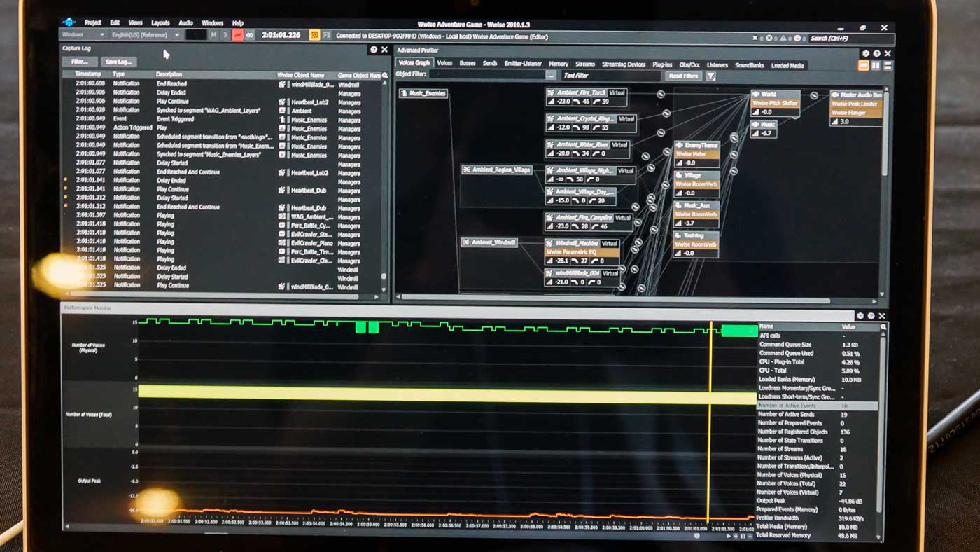Click the Music_Enemies node in Voices Graph
Viewport: 980px width, 552px height.
pyautogui.click(x=423, y=93)
